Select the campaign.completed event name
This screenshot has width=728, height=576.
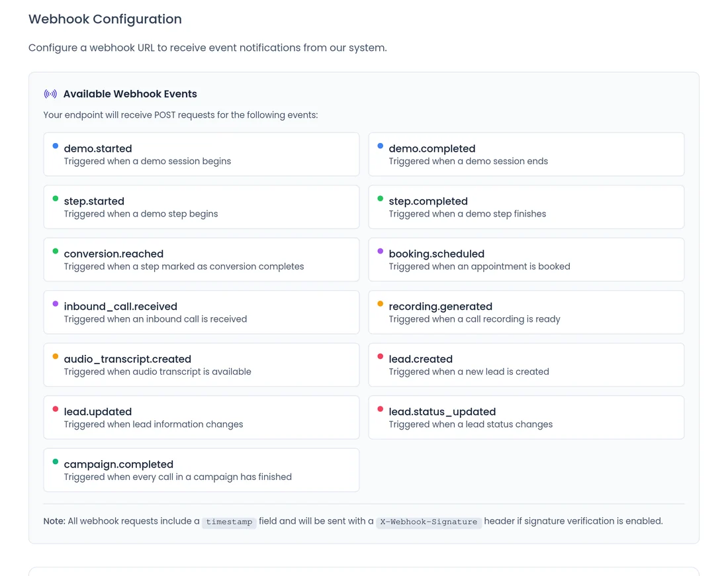pos(118,464)
